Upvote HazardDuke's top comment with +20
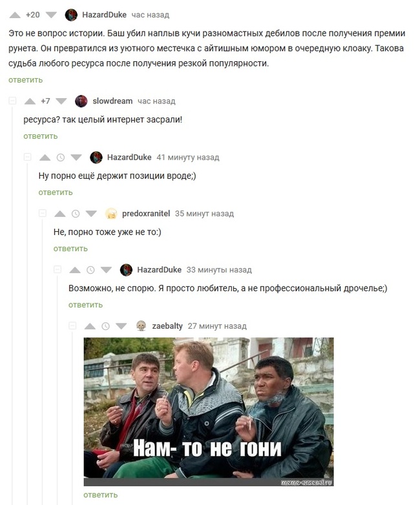This screenshot has width=420, height=505. tap(15, 15)
